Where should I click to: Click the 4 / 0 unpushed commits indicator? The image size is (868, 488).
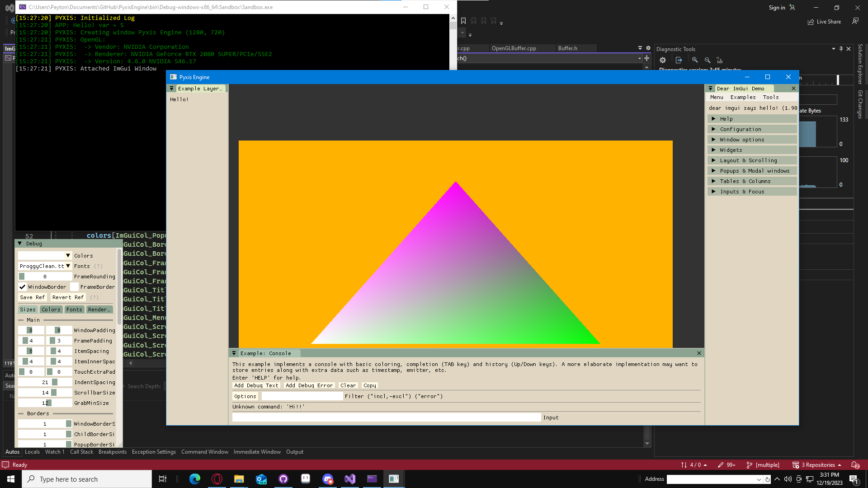point(694,465)
